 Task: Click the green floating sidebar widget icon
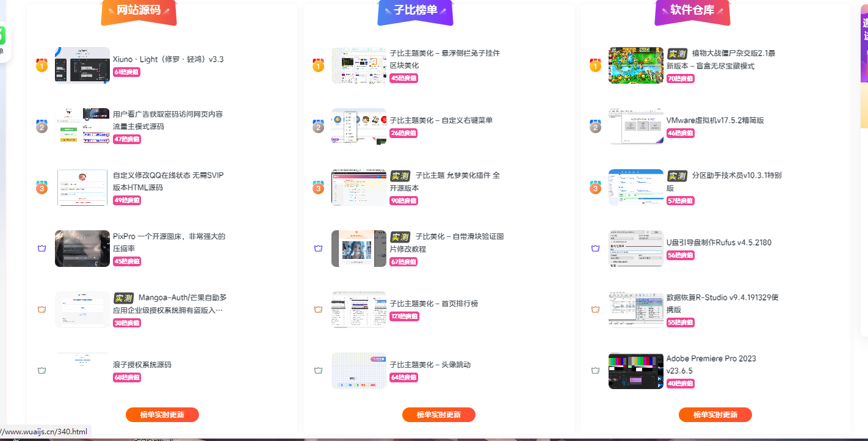click(x=2, y=34)
